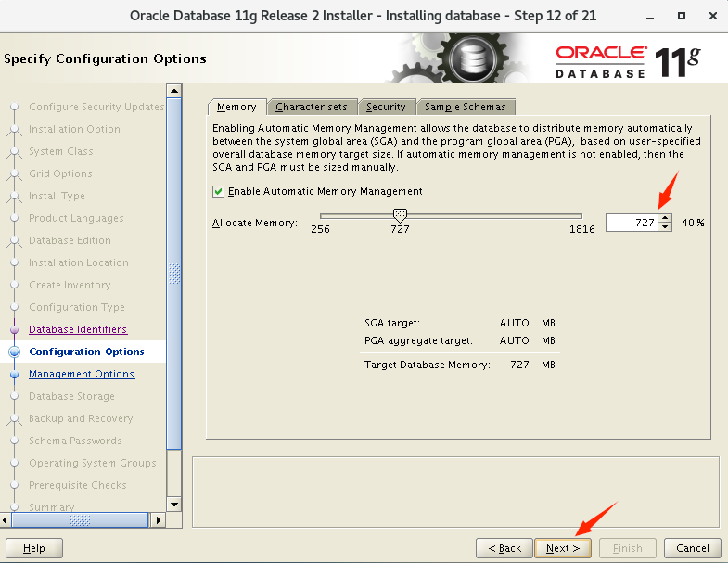Click the Database Identifiers step bullet icon
The image size is (728, 563).
click(x=15, y=329)
